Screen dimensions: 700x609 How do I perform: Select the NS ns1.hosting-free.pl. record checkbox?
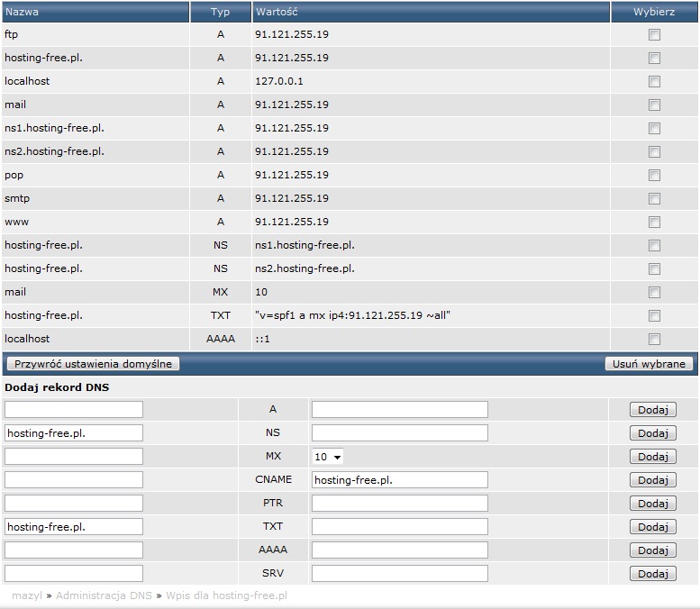click(x=654, y=246)
